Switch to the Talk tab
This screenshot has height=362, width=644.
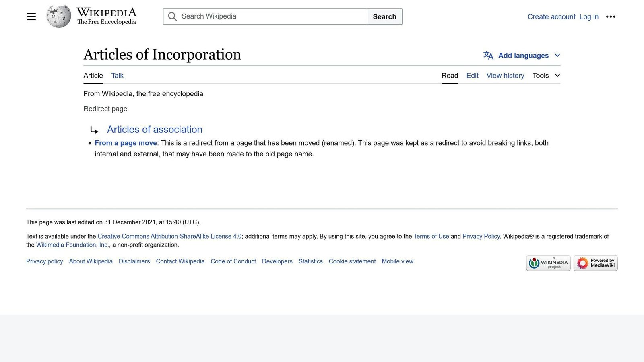[x=117, y=76]
